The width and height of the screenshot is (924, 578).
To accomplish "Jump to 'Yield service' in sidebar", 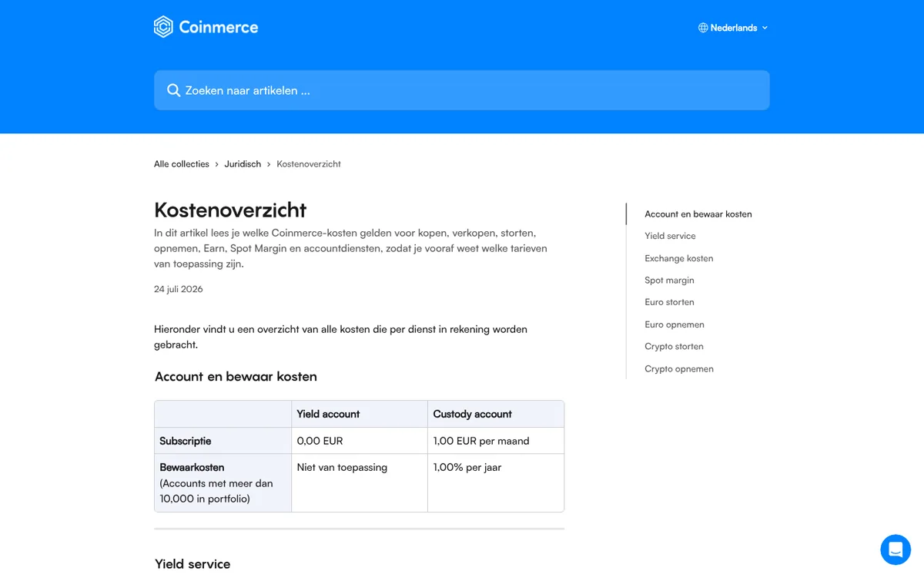I will [x=670, y=236].
